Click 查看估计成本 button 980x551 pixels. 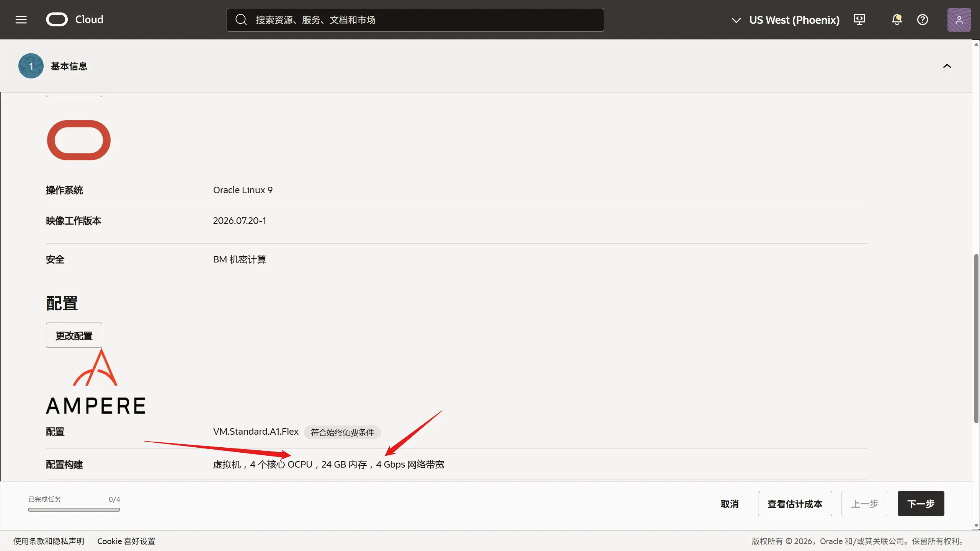795,504
